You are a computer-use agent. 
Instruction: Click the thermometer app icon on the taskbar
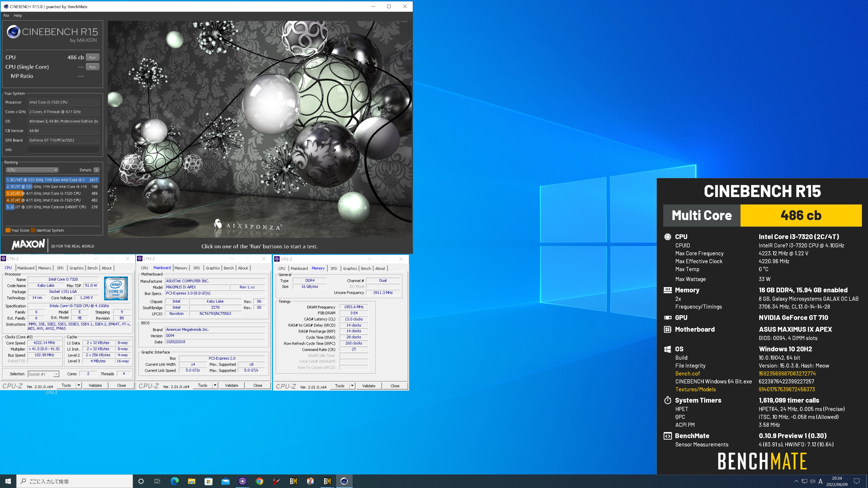310,481
